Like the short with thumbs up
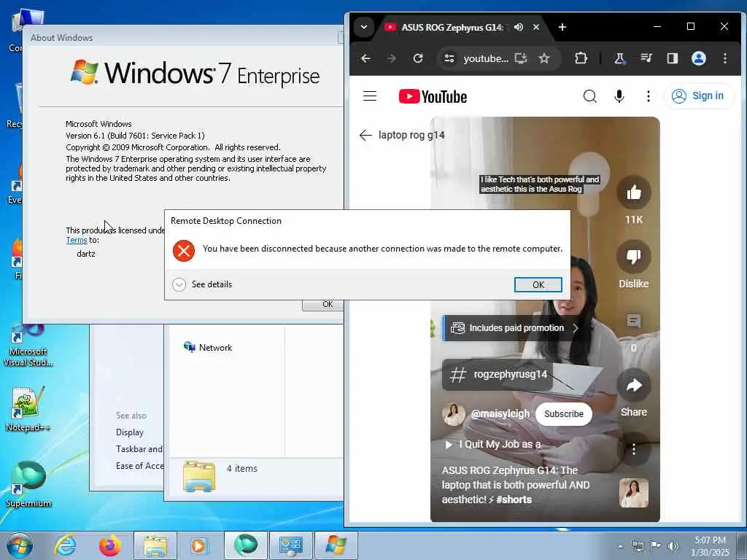747x560 pixels. click(x=634, y=192)
